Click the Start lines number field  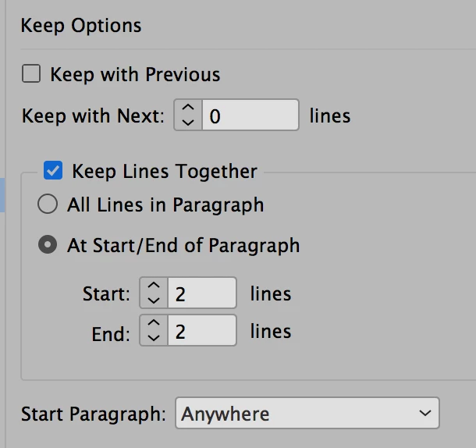tap(201, 293)
